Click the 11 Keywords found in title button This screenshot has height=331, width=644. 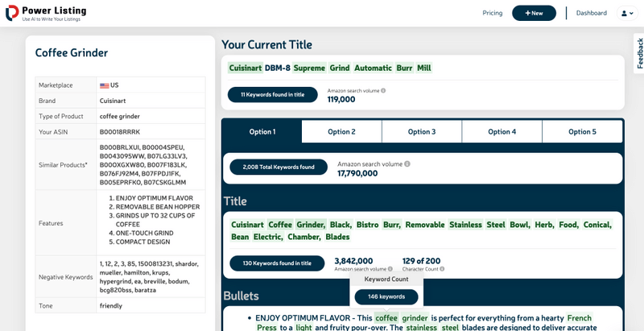273,95
